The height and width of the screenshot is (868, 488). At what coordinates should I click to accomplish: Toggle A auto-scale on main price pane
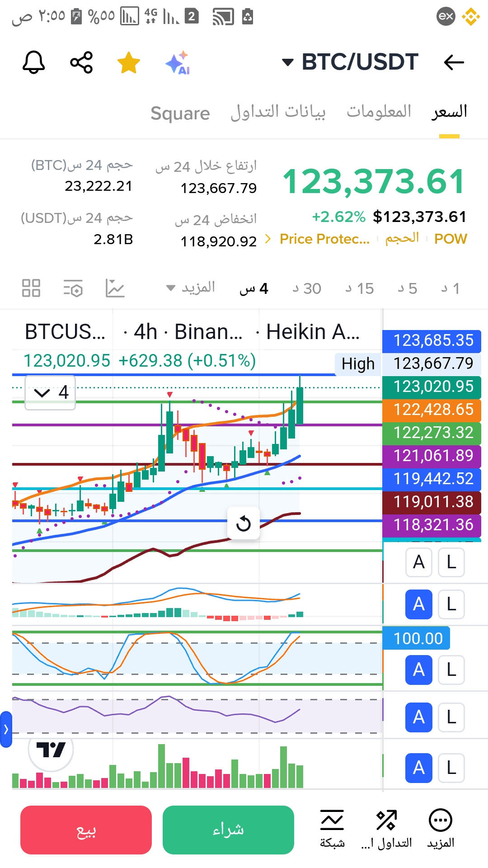419,562
